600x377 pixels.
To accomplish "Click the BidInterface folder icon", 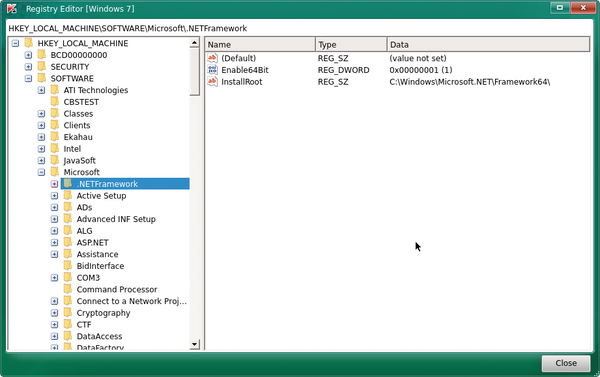I will point(68,266).
